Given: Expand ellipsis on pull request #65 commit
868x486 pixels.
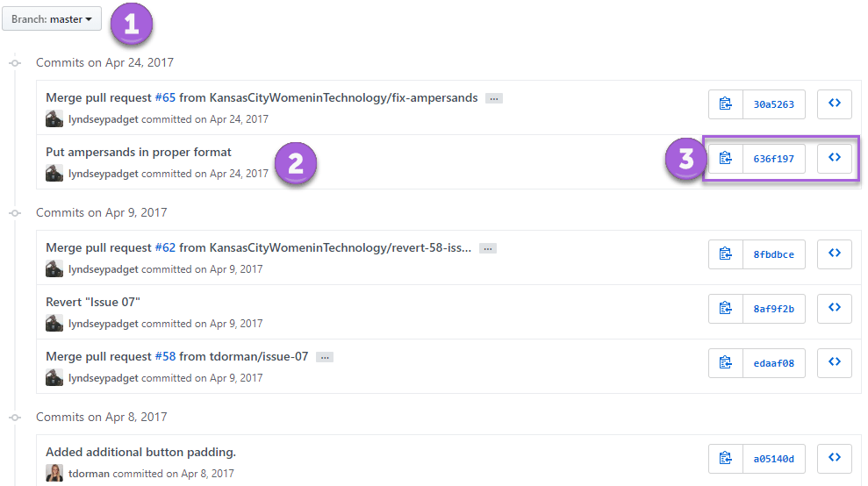Looking at the screenshot, I should (494, 99).
